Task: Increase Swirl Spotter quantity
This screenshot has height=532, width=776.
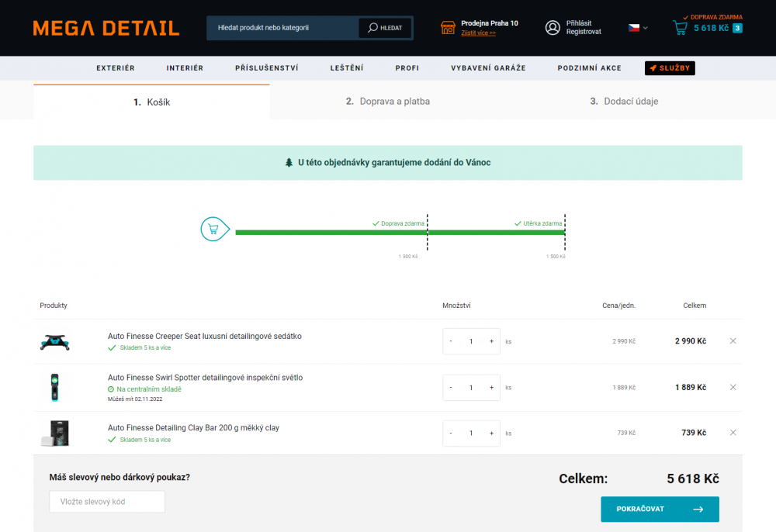Action: [491, 388]
